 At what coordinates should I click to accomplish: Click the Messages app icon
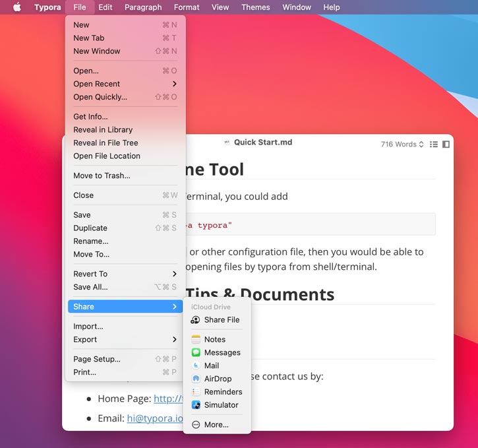196,352
